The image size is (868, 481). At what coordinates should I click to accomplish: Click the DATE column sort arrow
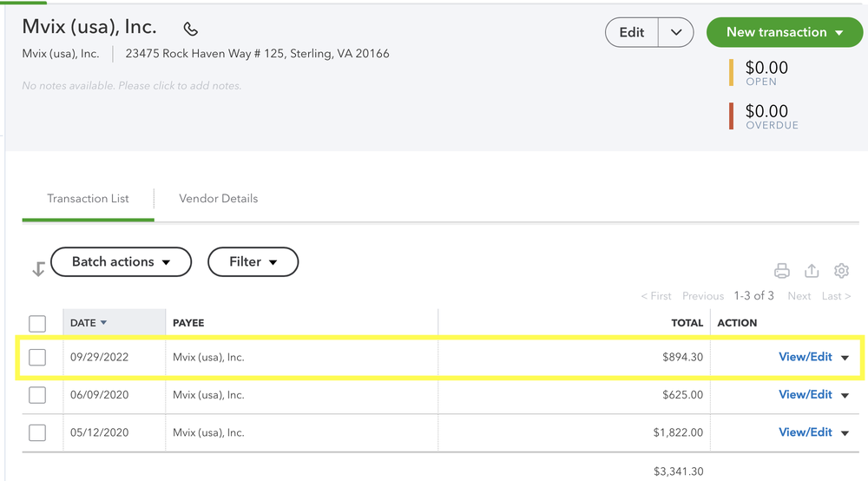click(x=104, y=323)
